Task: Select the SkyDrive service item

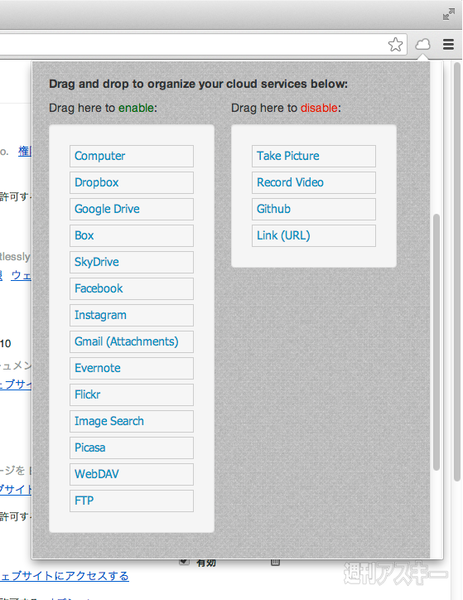Action: [x=132, y=262]
